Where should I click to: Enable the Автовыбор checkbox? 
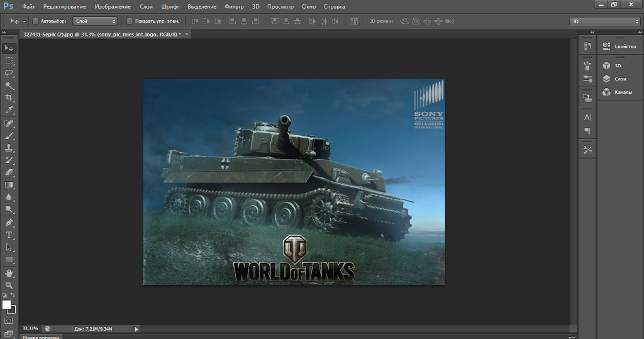[x=35, y=21]
